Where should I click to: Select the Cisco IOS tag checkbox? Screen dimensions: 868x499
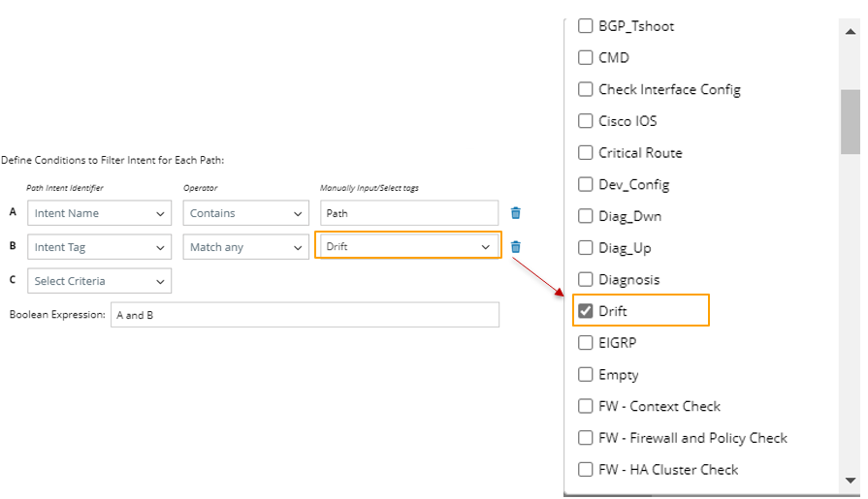point(586,121)
